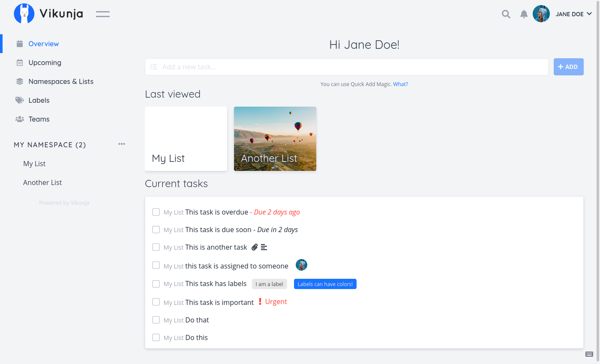The width and height of the screenshot is (600, 364).
Task: Click the attachment paperclip icon on another task
Action: point(255,247)
